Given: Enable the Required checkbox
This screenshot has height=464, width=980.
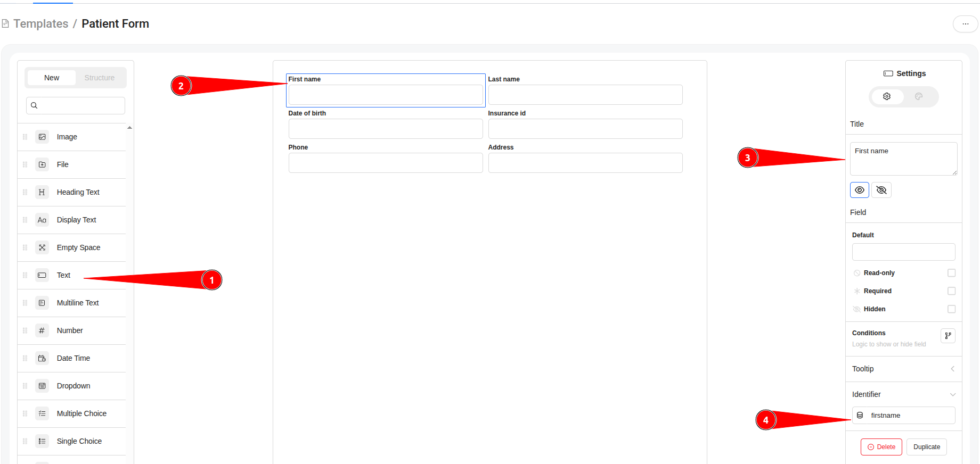Looking at the screenshot, I should pyautogui.click(x=952, y=291).
